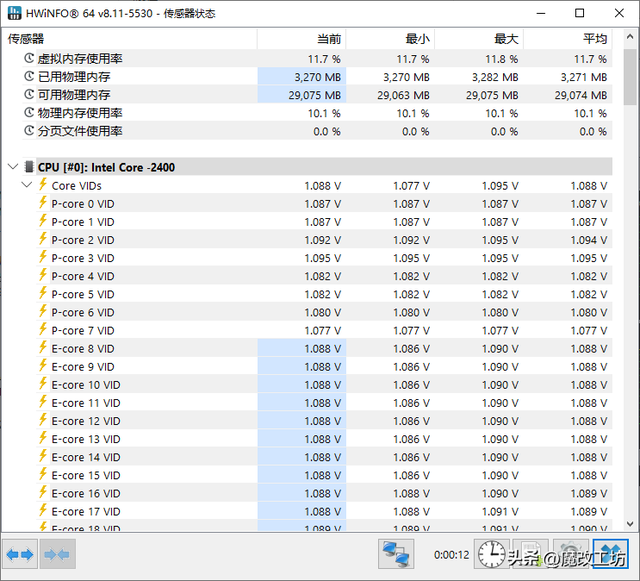Click E-core 17 VID maximum 1.091 V
The width and height of the screenshot is (640, 581).
coord(500,512)
